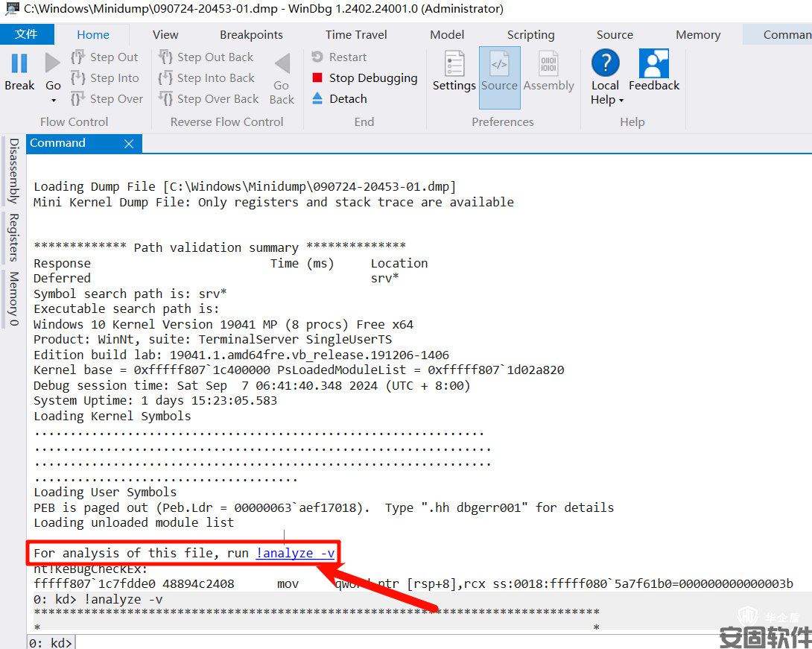The image size is (812, 649).
Task: Click 'Loading User Symbols' text line
Action: coord(105,492)
